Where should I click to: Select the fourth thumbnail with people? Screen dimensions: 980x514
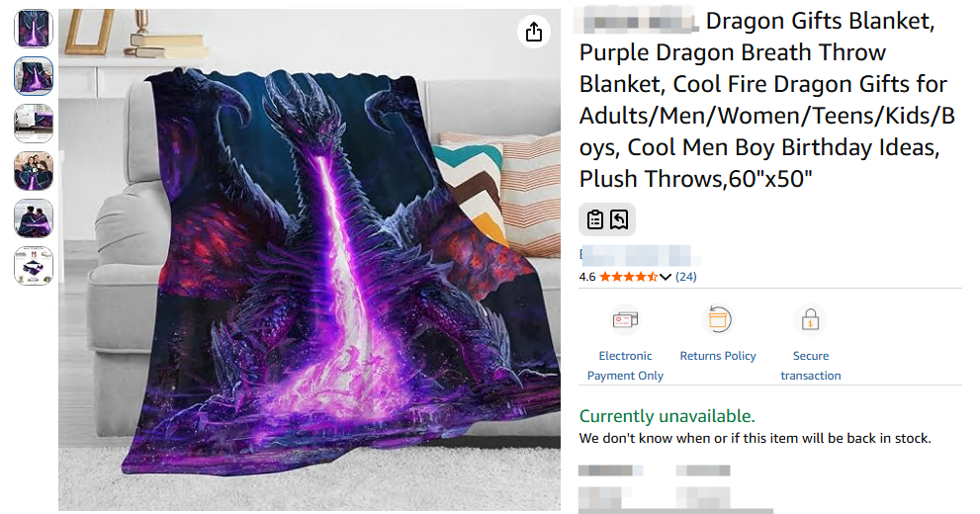[34, 171]
